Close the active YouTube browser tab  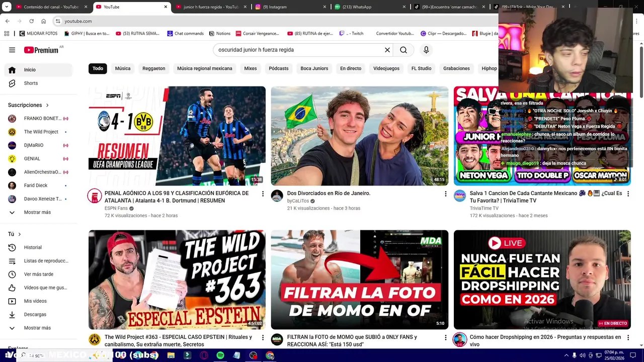tap(166, 7)
